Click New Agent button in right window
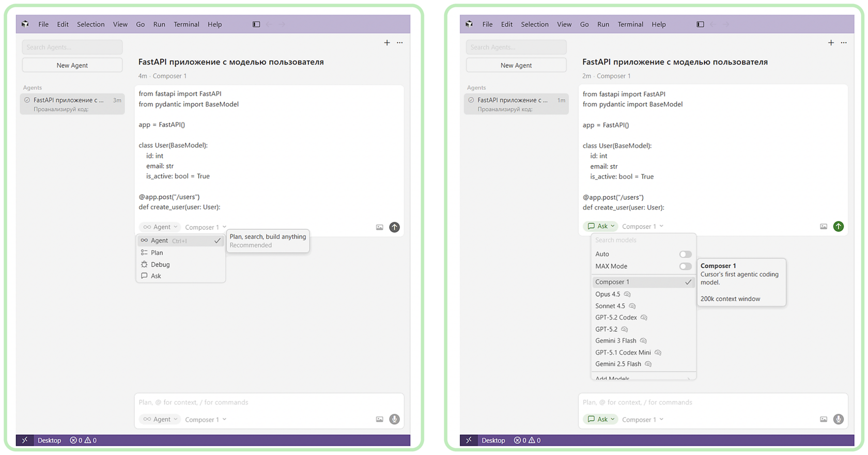 pos(516,65)
